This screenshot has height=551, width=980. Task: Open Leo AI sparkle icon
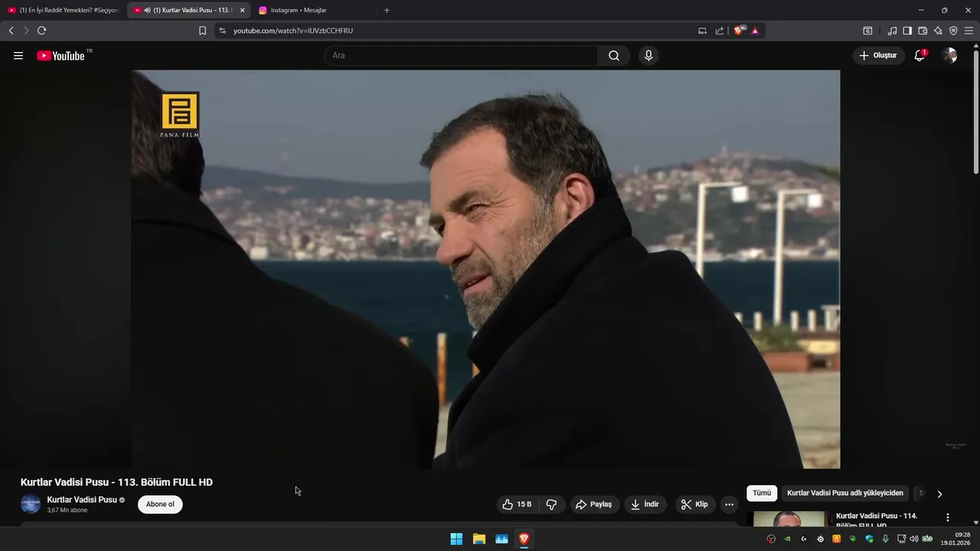coord(938,31)
